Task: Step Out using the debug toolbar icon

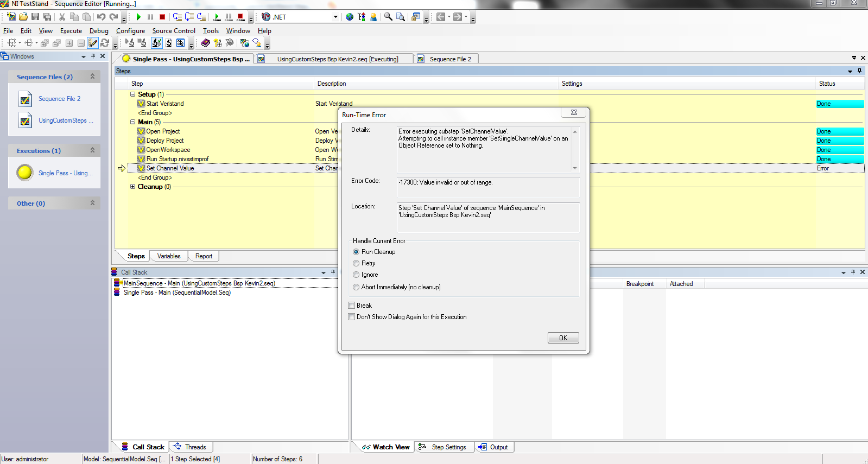Action: click(x=201, y=17)
